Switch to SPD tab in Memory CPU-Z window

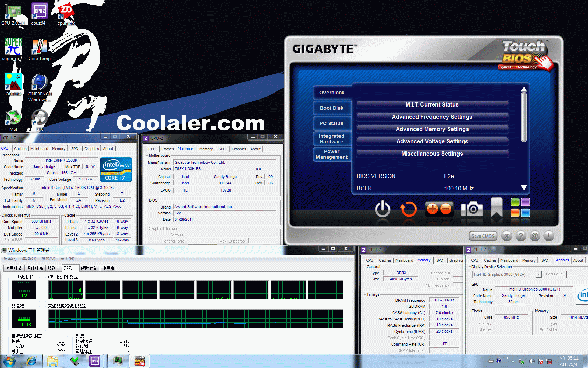pos(440,260)
